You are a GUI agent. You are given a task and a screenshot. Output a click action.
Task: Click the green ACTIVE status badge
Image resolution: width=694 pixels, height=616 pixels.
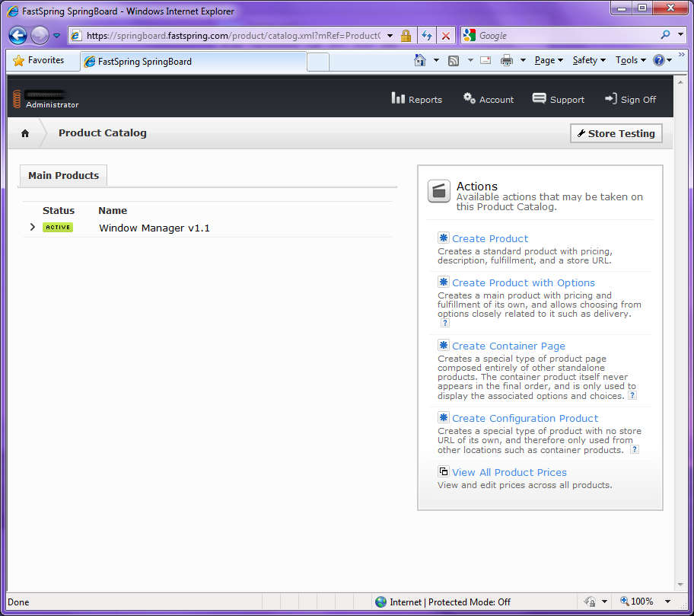coord(58,227)
